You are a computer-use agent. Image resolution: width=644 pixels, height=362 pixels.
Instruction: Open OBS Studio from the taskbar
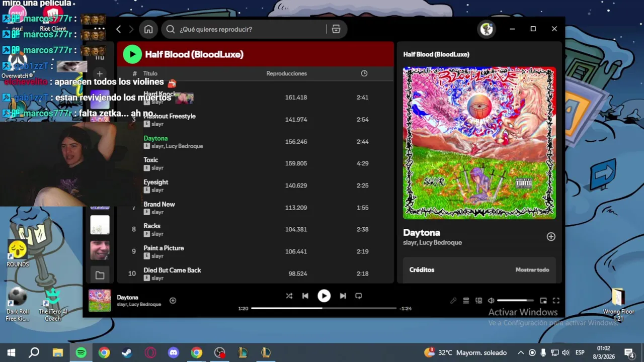(x=220, y=353)
